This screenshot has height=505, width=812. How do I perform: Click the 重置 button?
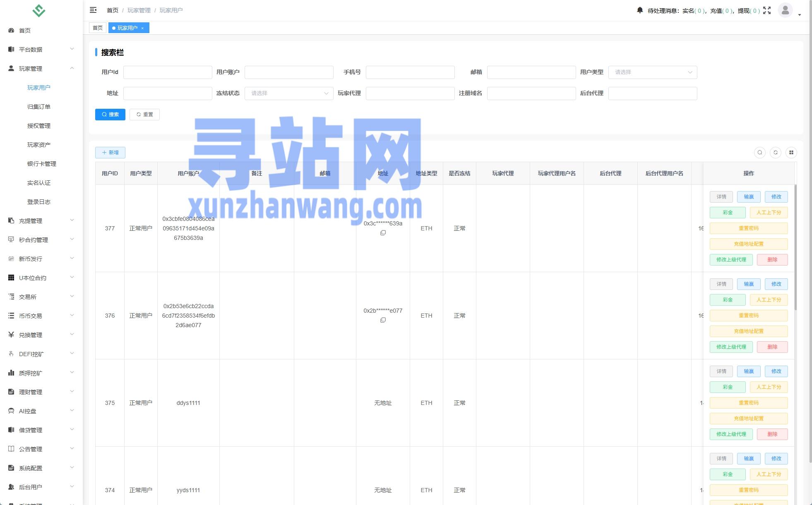tap(144, 115)
